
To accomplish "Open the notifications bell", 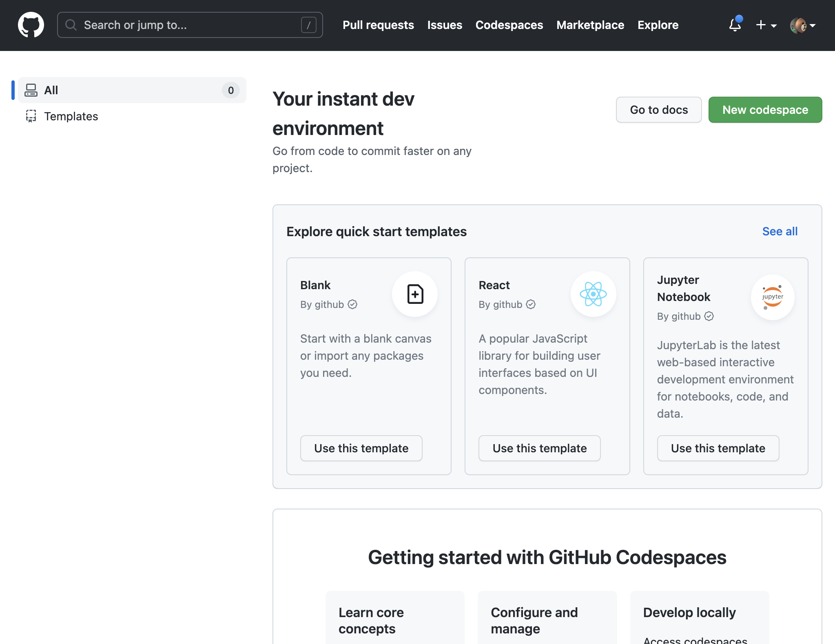I will 735,25.
